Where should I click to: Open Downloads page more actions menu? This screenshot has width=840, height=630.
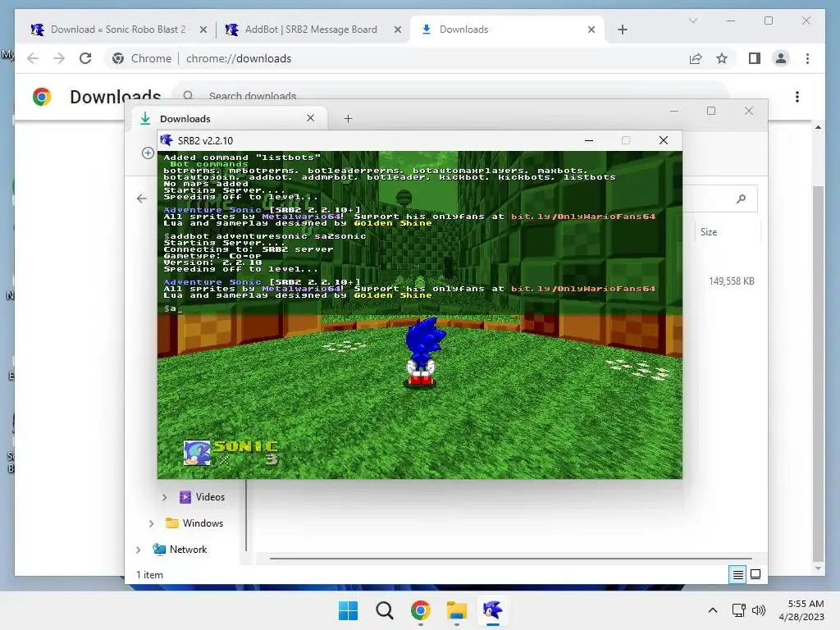point(797,97)
